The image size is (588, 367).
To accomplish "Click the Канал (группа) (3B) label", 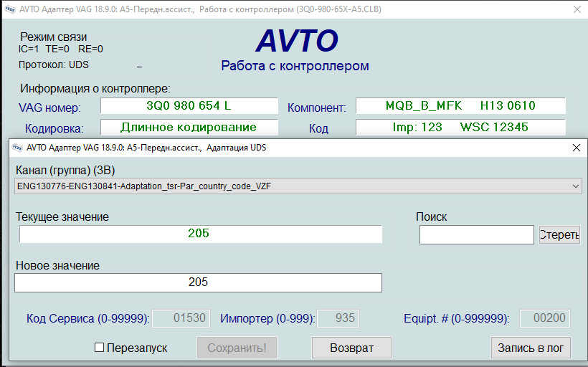I will [65, 171].
